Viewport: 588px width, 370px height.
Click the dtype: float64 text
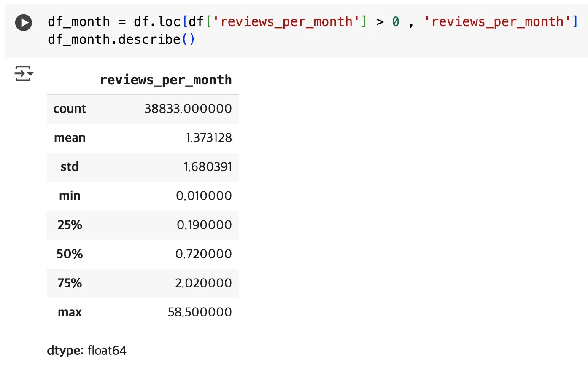click(x=86, y=351)
